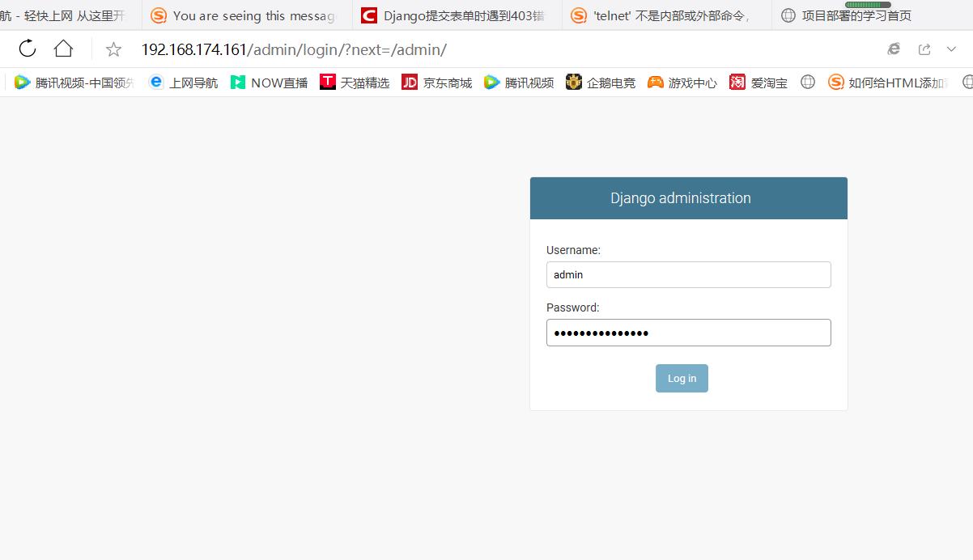Open the share icon in address bar
Image resolution: width=973 pixels, height=560 pixels.
tap(924, 49)
